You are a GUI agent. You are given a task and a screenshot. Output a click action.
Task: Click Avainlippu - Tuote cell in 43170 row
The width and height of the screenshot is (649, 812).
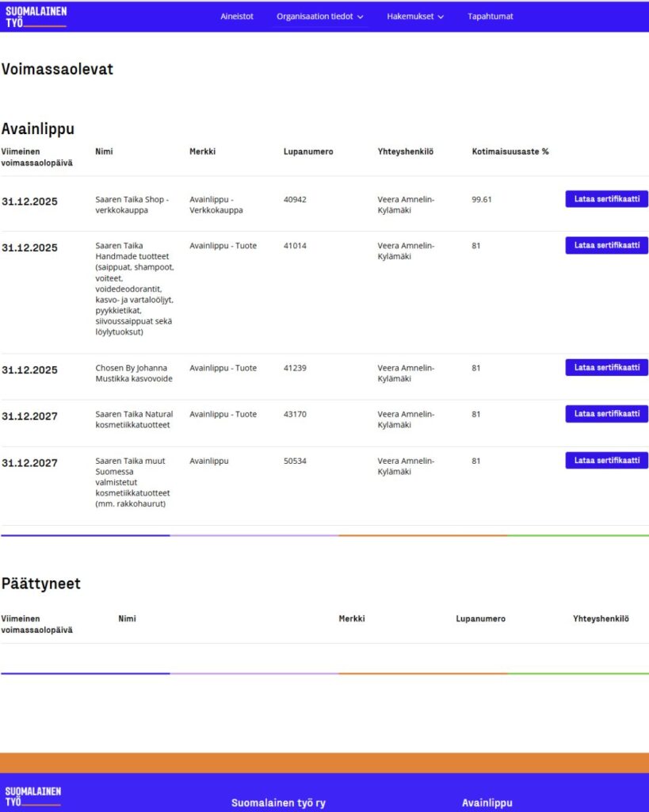pyautogui.click(x=223, y=414)
